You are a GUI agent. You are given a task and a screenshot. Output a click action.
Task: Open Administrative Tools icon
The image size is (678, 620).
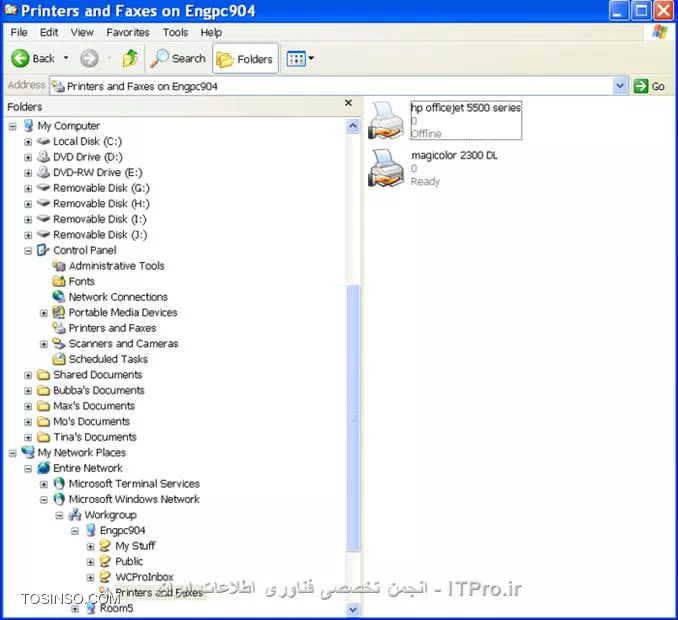click(59, 265)
